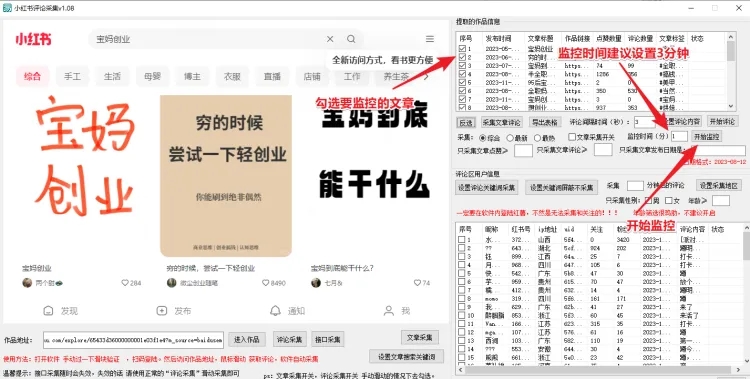Click the right chevron after 养生茶
This screenshot has width=750, height=379.
point(426,77)
